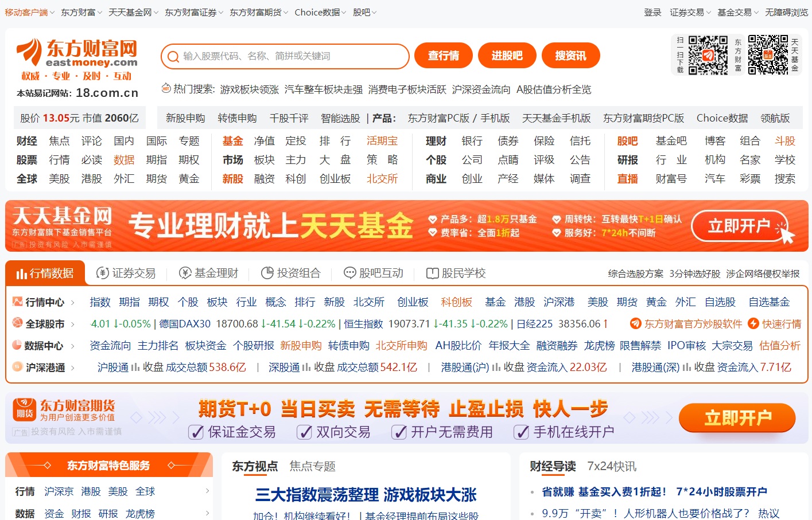Open the 游戏板块领涨 hot search
Screen dimensions: 812x520
[x=249, y=89]
